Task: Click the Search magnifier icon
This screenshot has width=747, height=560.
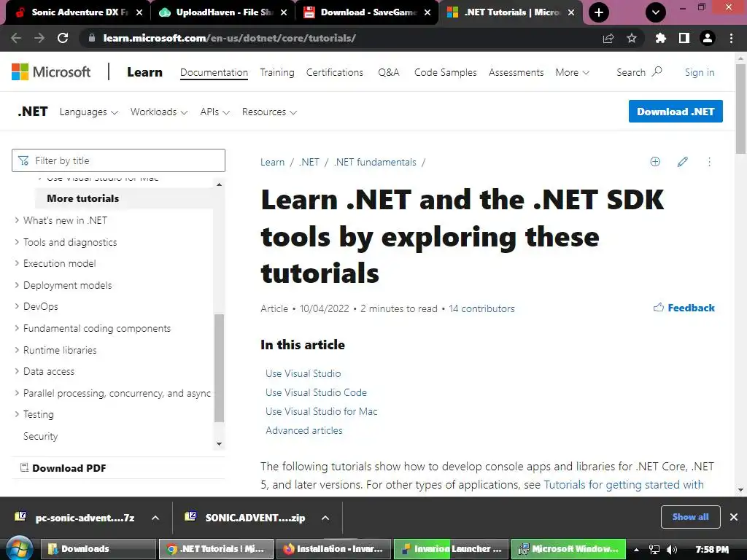Action: 657,72
